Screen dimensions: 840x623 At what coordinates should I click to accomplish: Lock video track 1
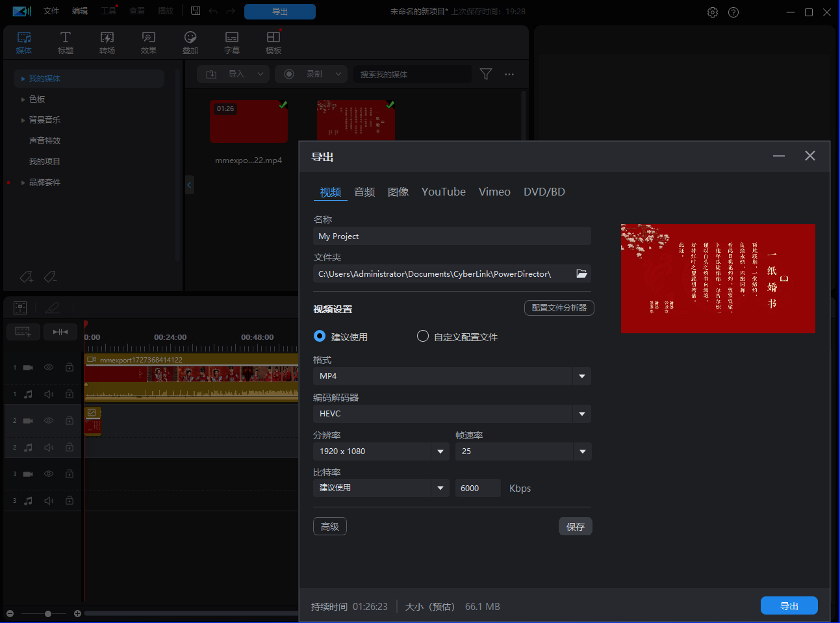pyautogui.click(x=70, y=367)
